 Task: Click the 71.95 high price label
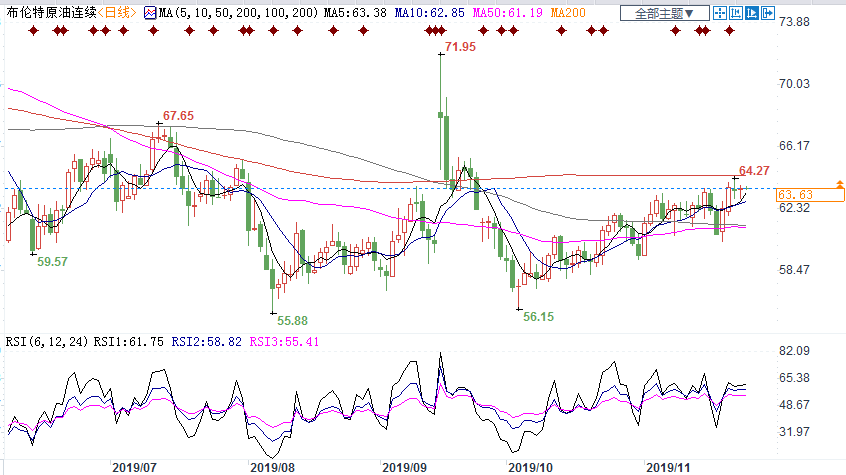460,47
